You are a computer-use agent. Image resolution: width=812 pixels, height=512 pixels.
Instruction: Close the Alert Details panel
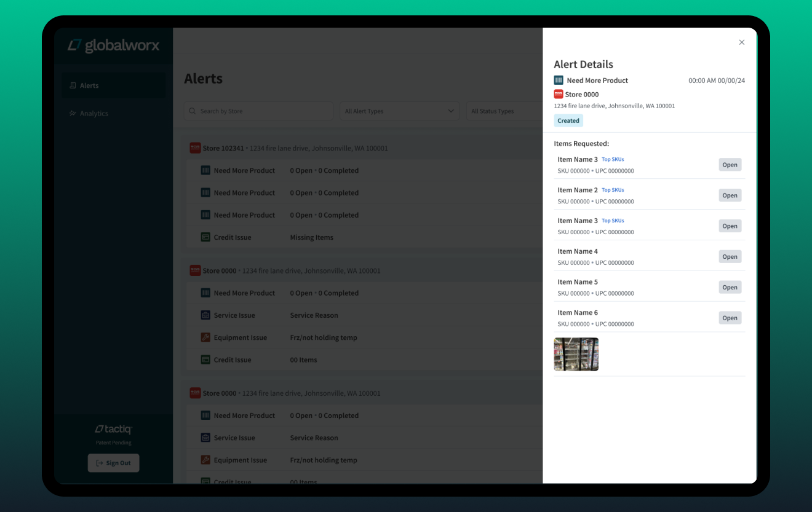click(x=741, y=42)
